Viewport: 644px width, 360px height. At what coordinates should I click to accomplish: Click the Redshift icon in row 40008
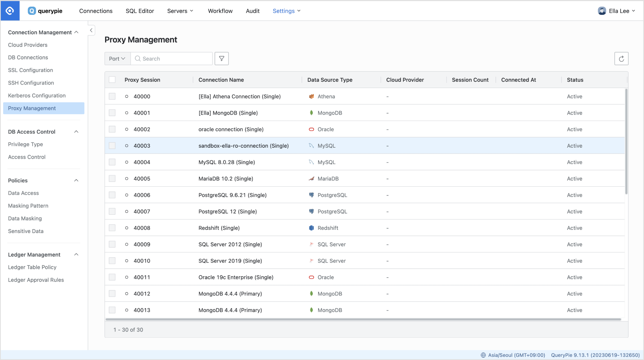click(x=311, y=228)
